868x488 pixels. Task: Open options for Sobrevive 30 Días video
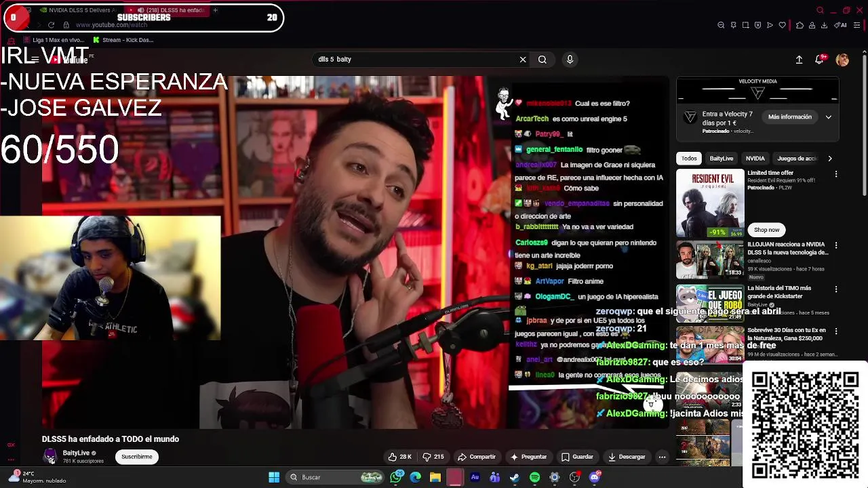(x=835, y=331)
